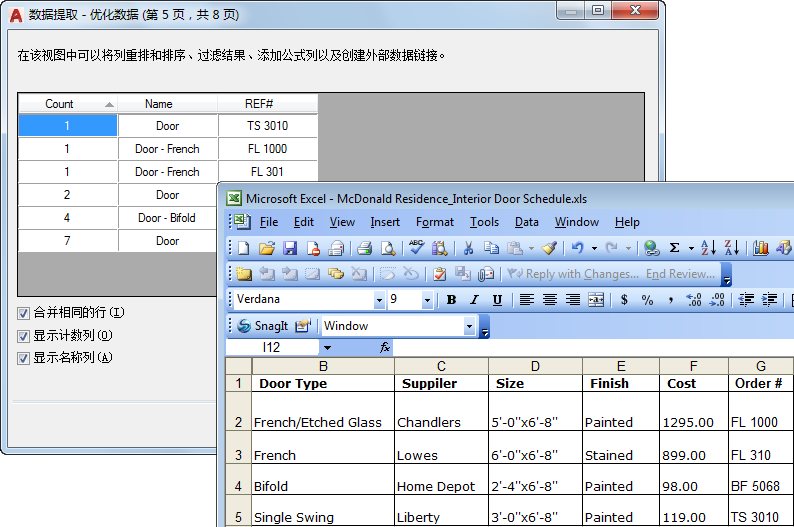Screen dimensions: 794x527
Task: Click the Format Painter brush icon
Action: click(x=549, y=248)
